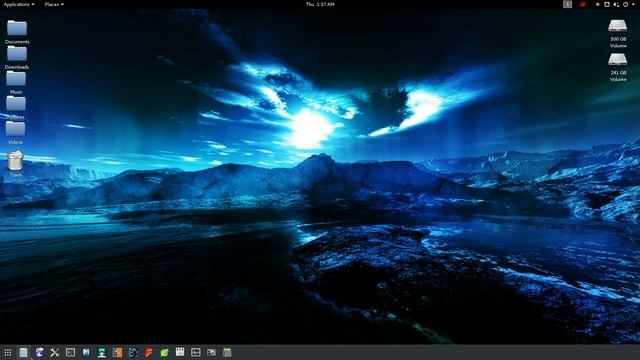Open the wrench and screwdriver tools icon

click(x=55, y=352)
